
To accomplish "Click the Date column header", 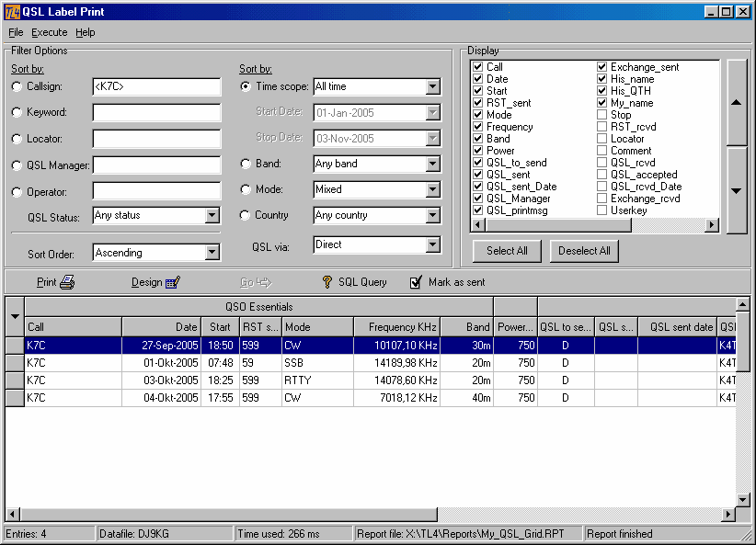I will [x=162, y=327].
